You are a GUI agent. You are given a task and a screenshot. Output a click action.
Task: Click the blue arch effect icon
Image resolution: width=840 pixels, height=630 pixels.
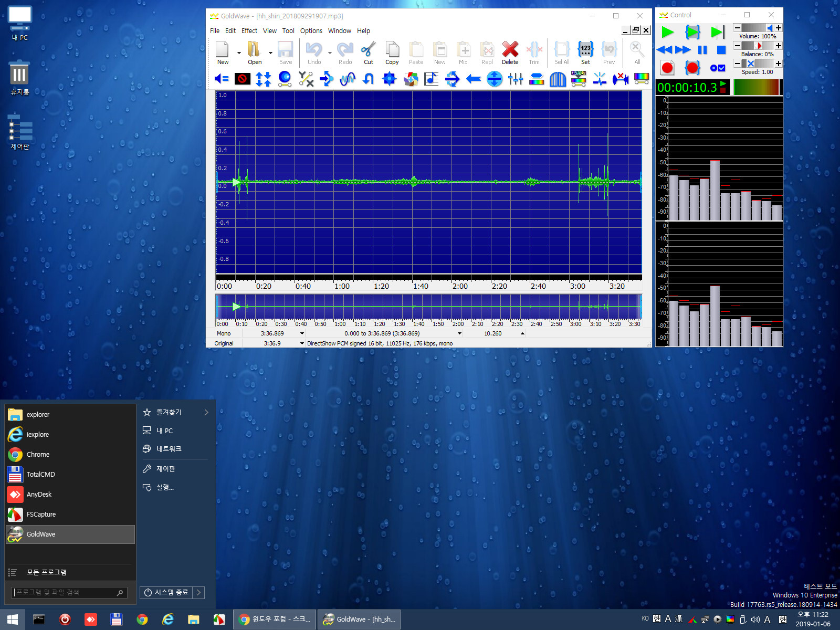(558, 79)
